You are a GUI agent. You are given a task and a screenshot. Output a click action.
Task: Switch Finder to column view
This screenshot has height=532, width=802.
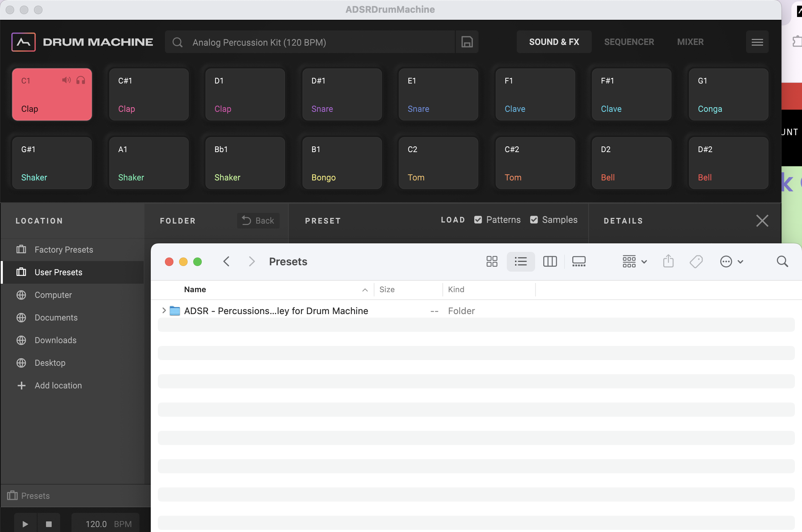pyautogui.click(x=550, y=262)
